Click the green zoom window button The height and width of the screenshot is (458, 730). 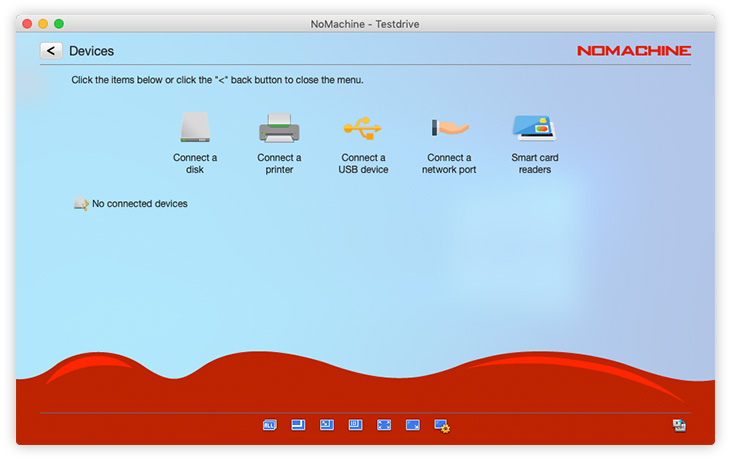(x=59, y=23)
